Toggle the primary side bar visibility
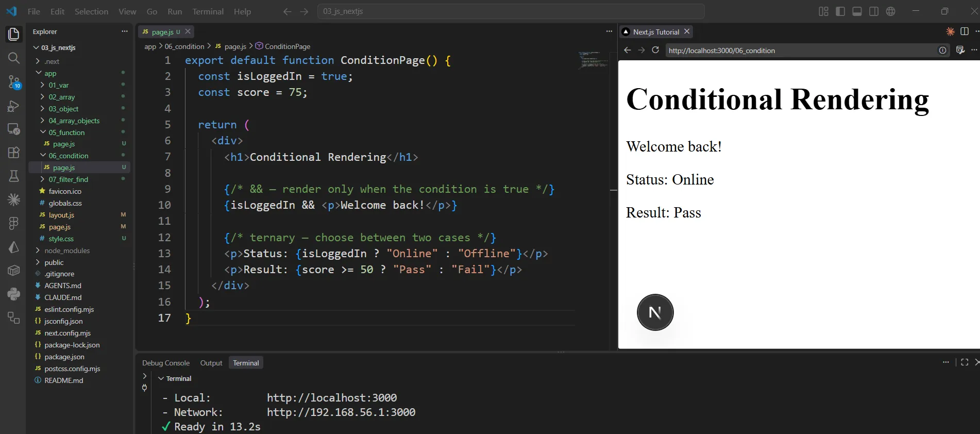The width and height of the screenshot is (980, 434). 840,11
